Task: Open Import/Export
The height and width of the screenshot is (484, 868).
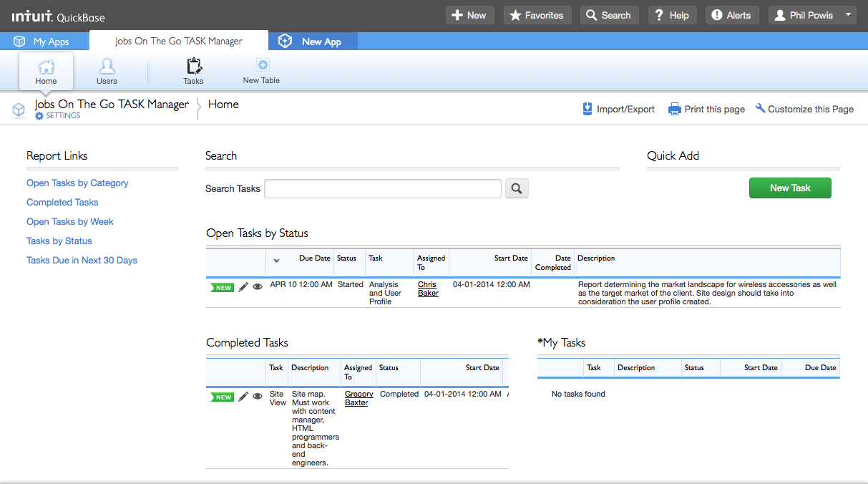Action: point(618,109)
